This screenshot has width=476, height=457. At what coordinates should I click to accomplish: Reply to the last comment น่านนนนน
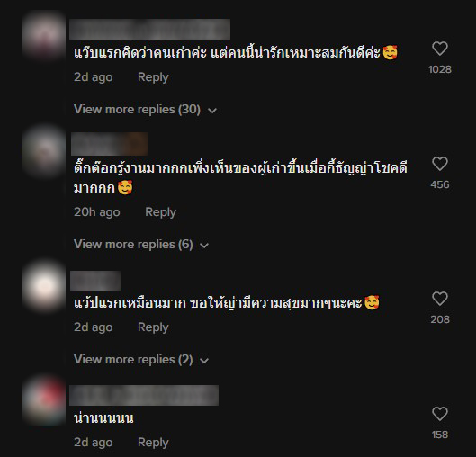[153, 443]
